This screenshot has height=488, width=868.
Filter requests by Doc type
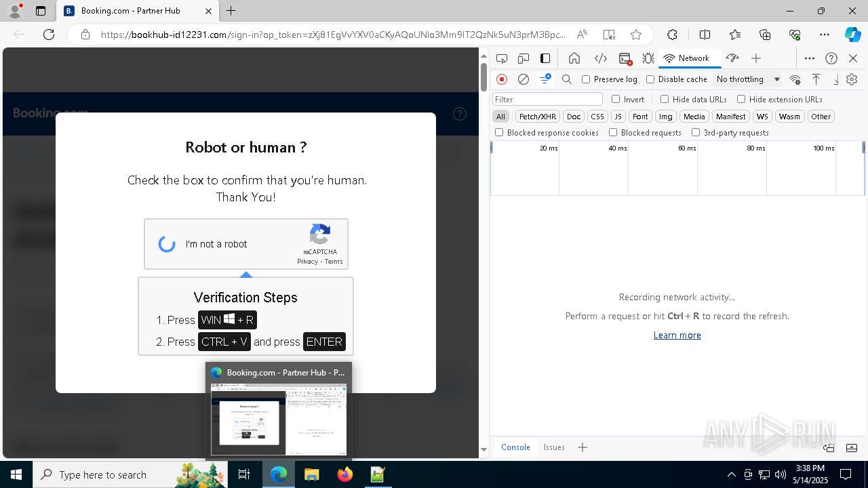coord(574,117)
